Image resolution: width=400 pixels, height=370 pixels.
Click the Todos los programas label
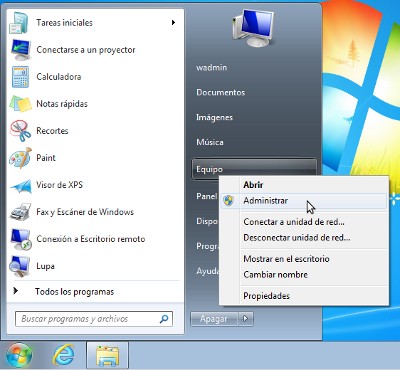74,292
